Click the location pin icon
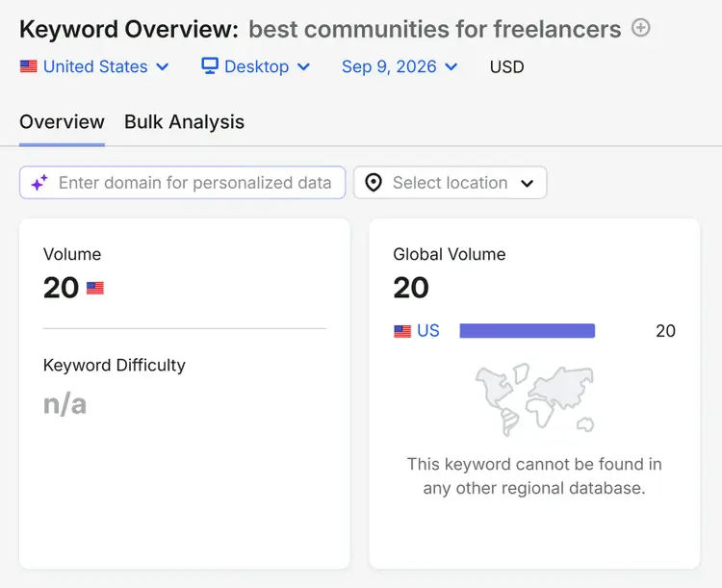Image resolution: width=722 pixels, height=588 pixels. coord(374,182)
